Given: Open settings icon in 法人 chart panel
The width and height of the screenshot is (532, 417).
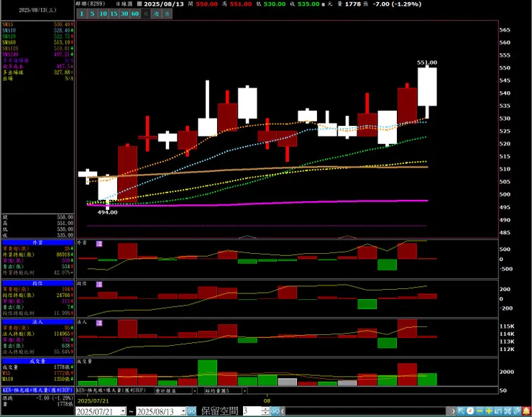Looking at the screenshot, I should pyautogui.click(x=99, y=323).
